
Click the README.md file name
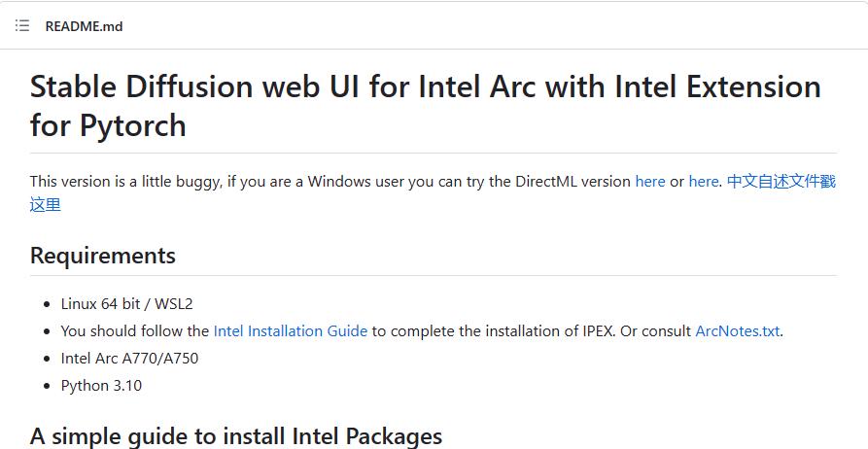84,26
